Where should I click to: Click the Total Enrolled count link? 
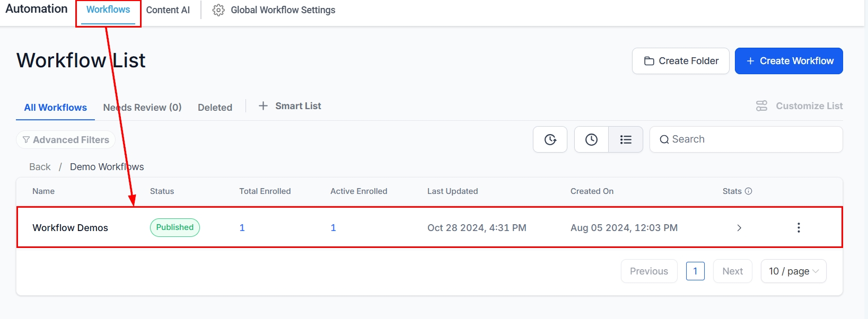point(242,228)
